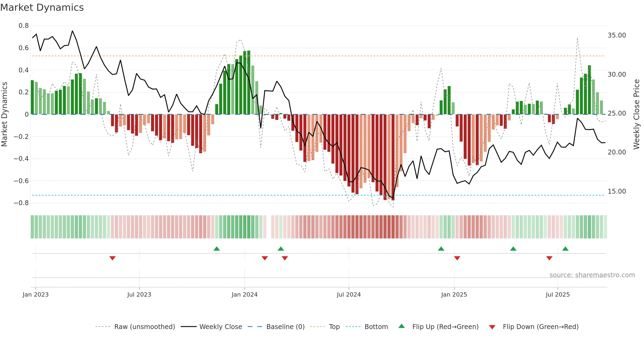Click the 20.00 price axis label
Screen dimensions: 644x362
tap(617, 152)
